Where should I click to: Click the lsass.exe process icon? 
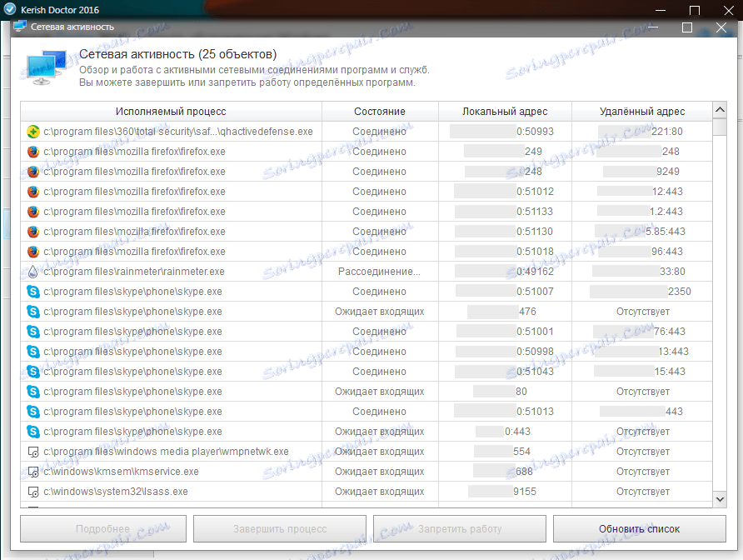pyautogui.click(x=33, y=492)
